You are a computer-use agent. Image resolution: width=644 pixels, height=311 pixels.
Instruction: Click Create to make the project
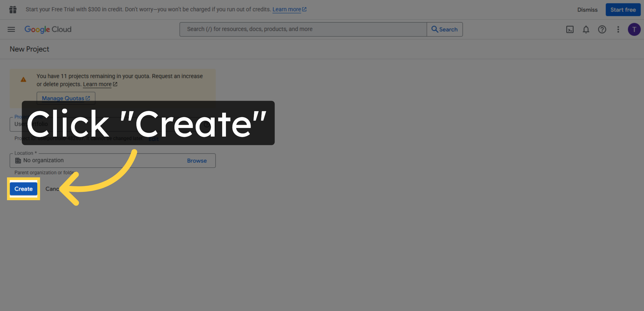tap(23, 189)
